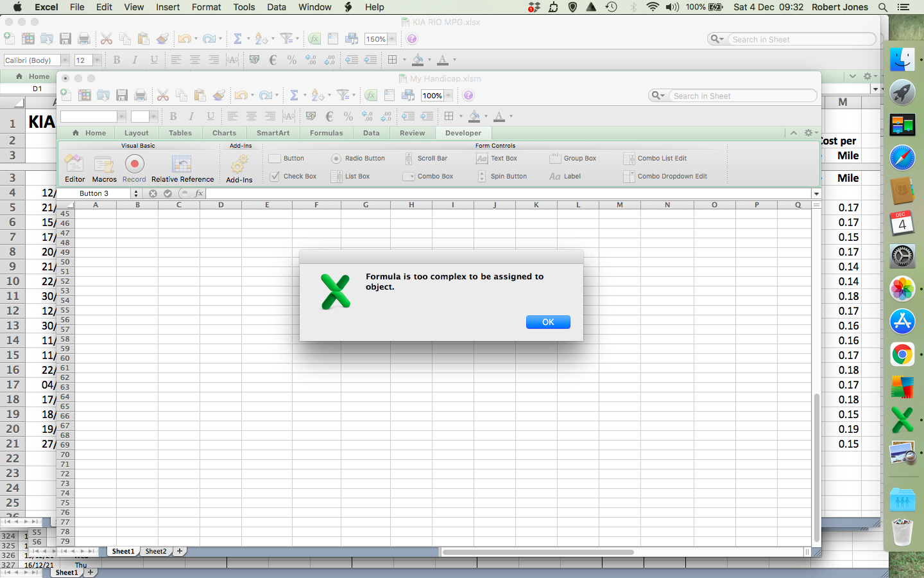The width and height of the screenshot is (924, 578).
Task: Select the Label form control
Action: (x=565, y=177)
